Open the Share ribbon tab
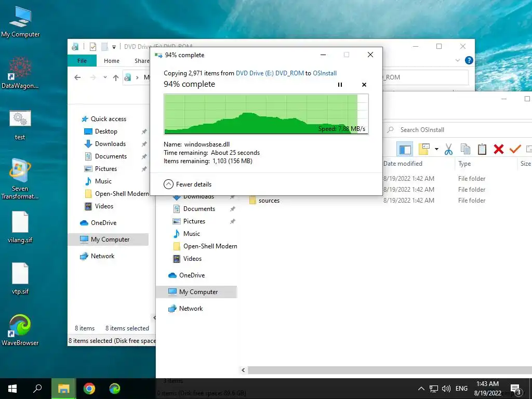The width and height of the screenshot is (532, 399). click(x=142, y=61)
